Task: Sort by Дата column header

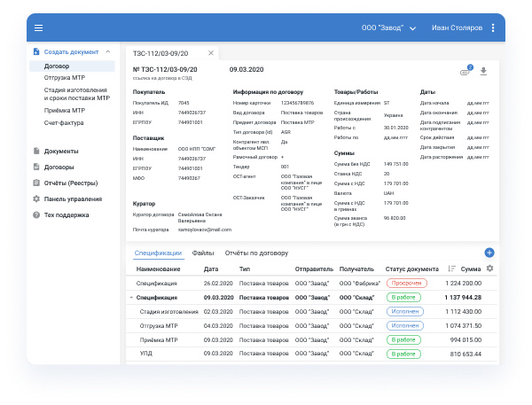Action: [211, 269]
